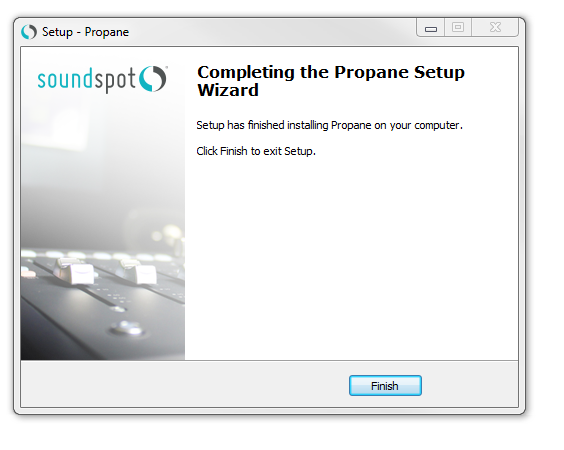Click empty white area below the exit text
This screenshot has width=564, height=450.
(351, 259)
